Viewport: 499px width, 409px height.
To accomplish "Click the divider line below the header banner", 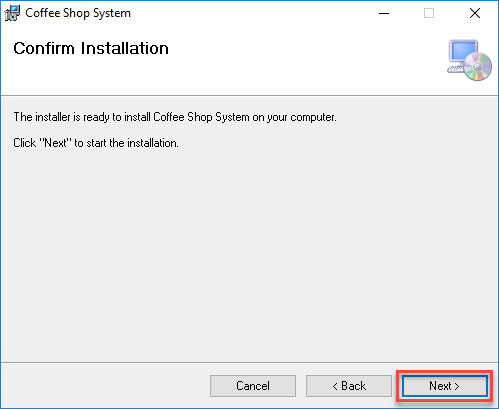I will pyautogui.click(x=249, y=96).
